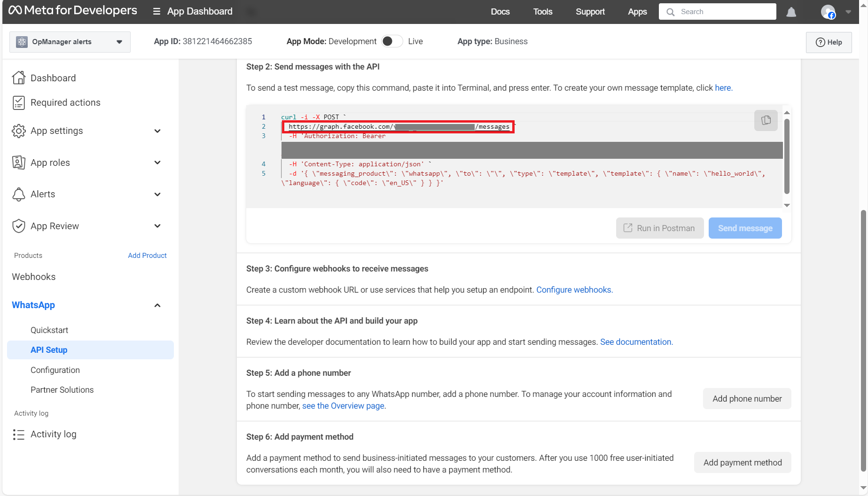The image size is (868, 496).
Task: Click the Add phone number button
Action: 747,399
